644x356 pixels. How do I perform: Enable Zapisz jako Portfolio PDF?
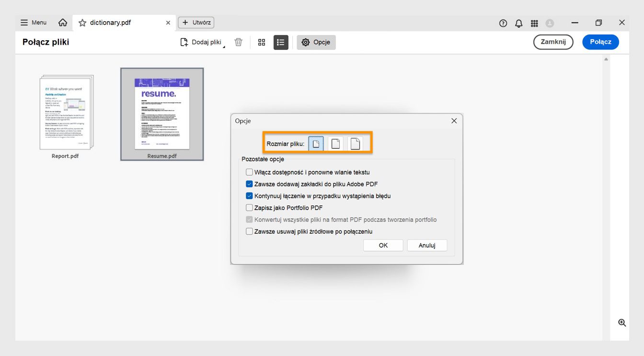tap(249, 208)
